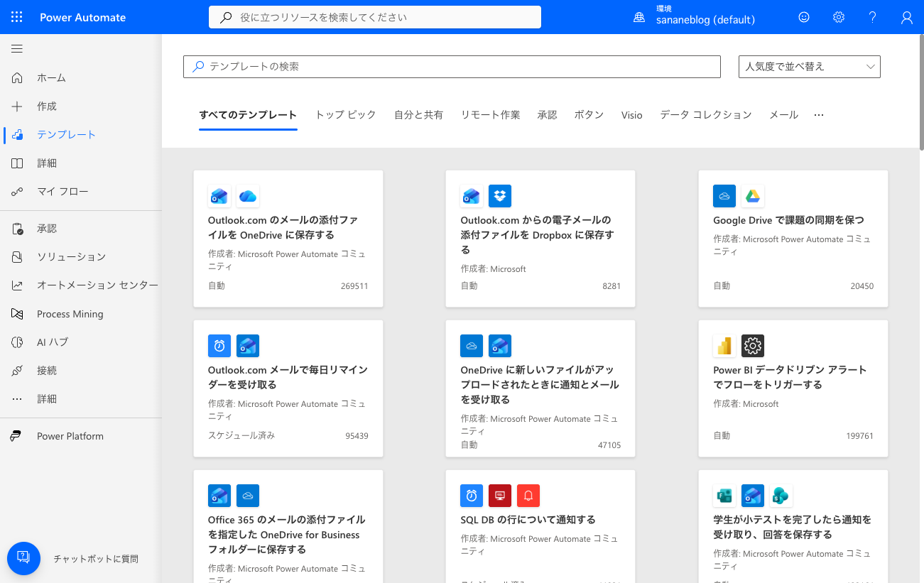Open the リモート作業 tab
This screenshot has width=924, height=583.
coord(490,114)
